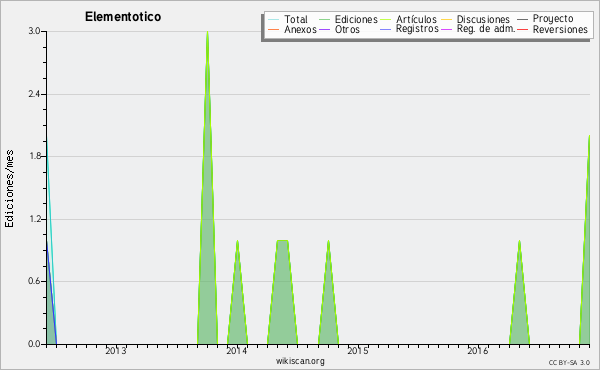Click the 2016 x-axis label
The height and width of the screenshot is (370, 600).
[x=478, y=351]
